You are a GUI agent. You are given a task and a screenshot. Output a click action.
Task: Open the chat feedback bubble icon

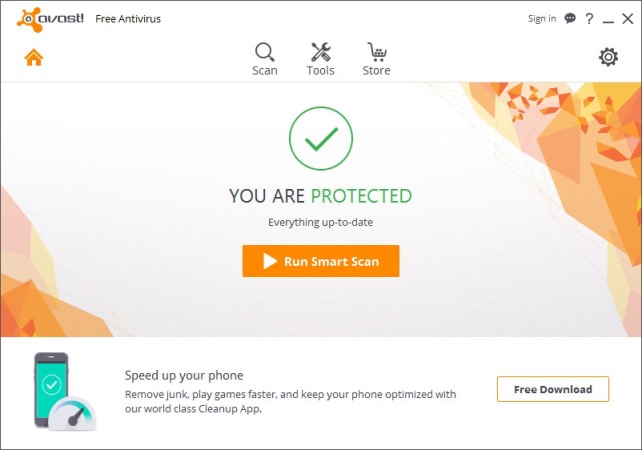click(570, 18)
